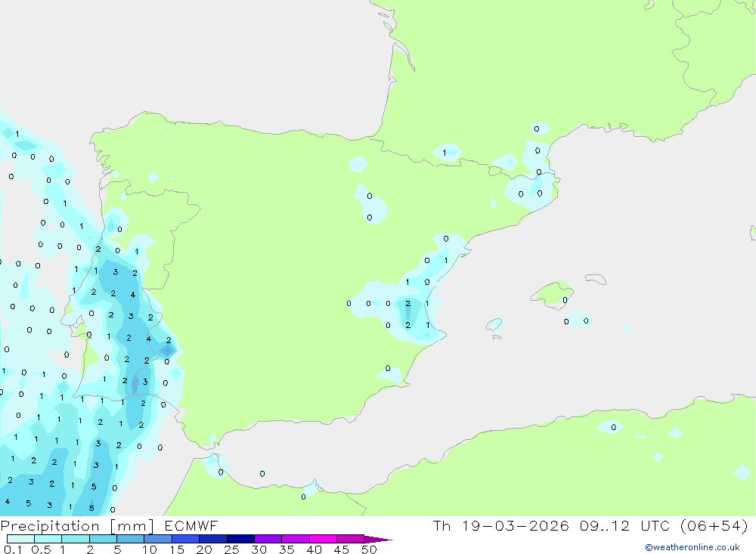756x554 pixels.
Task: Click the '0.5' legend label
Action: click(42, 549)
